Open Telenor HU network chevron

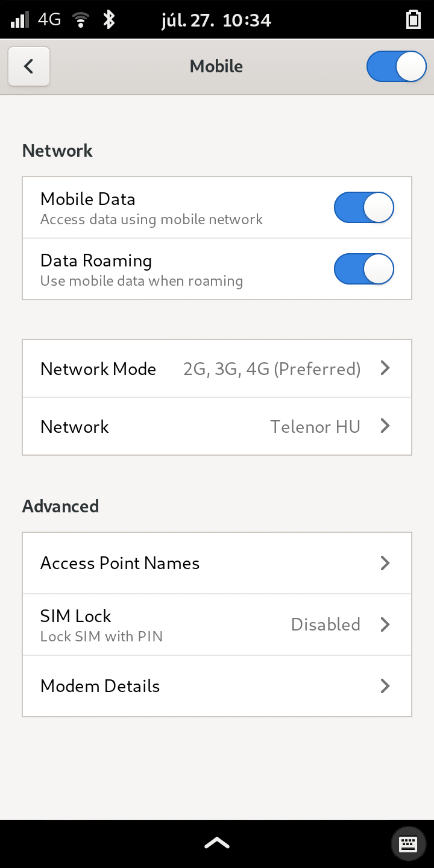point(386,426)
